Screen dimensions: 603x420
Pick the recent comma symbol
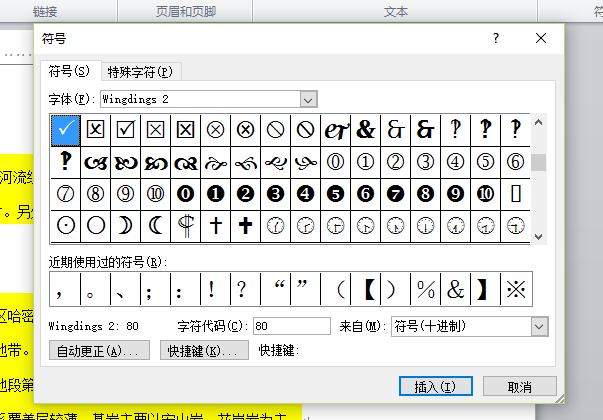click(65, 289)
